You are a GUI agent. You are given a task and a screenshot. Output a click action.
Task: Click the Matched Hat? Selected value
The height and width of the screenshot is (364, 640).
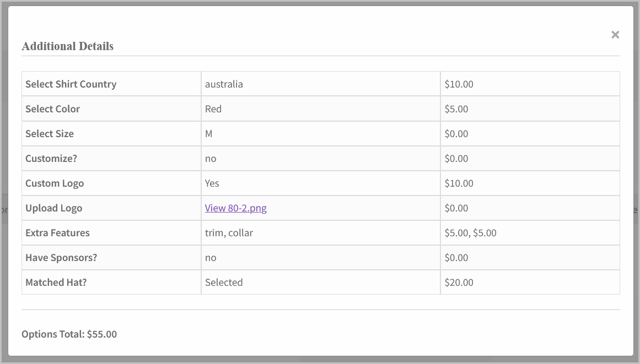pyautogui.click(x=224, y=282)
